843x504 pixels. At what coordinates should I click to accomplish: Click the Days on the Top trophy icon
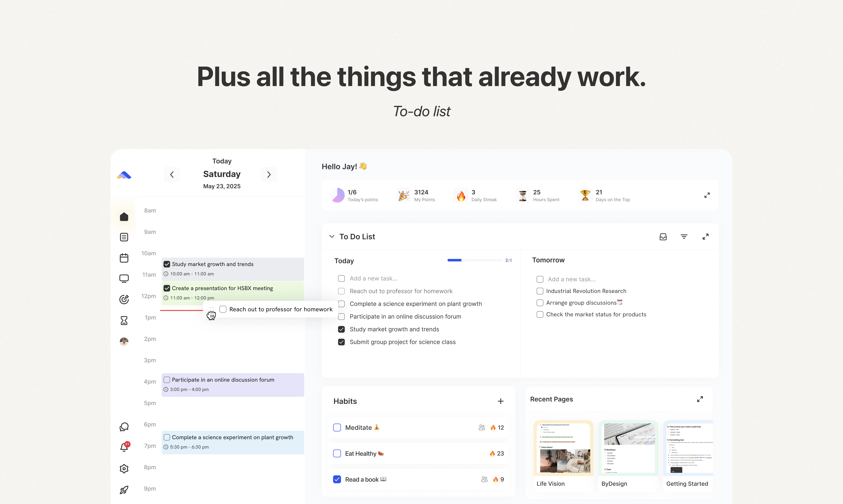[x=585, y=195]
